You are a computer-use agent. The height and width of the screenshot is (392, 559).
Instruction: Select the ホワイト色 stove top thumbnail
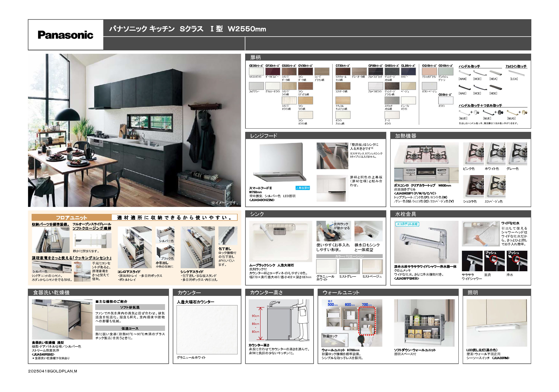pyautogui.click(x=495, y=154)
